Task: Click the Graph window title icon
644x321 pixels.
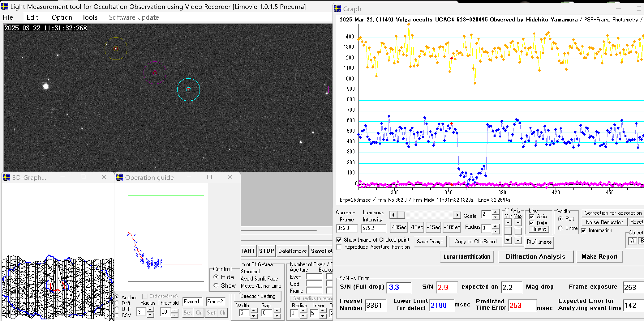Action: [337, 9]
